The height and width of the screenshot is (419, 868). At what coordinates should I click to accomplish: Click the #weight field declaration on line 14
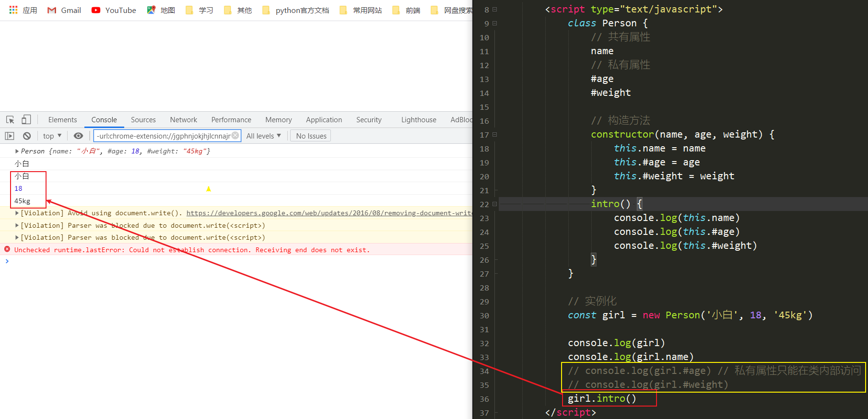click(610, 93)
